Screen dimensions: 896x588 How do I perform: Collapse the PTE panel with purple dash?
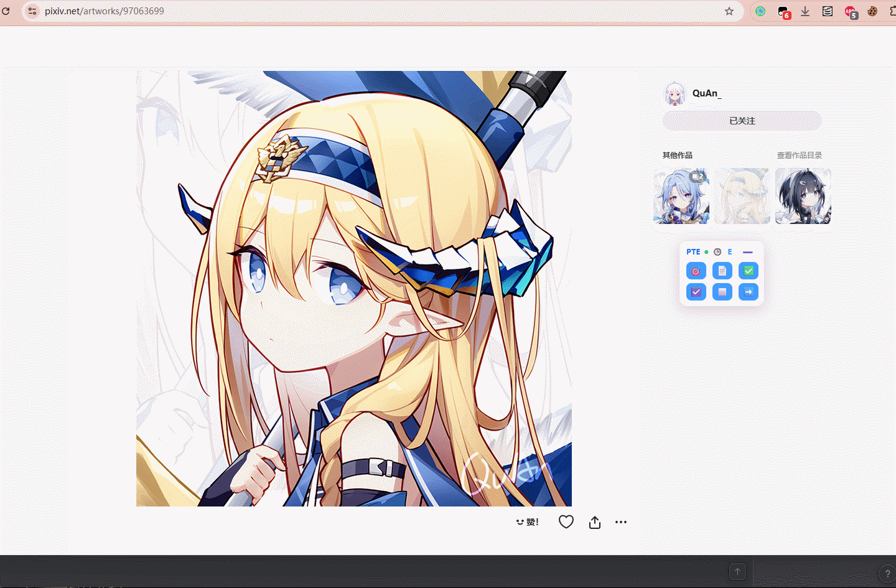tap(748, 252)
